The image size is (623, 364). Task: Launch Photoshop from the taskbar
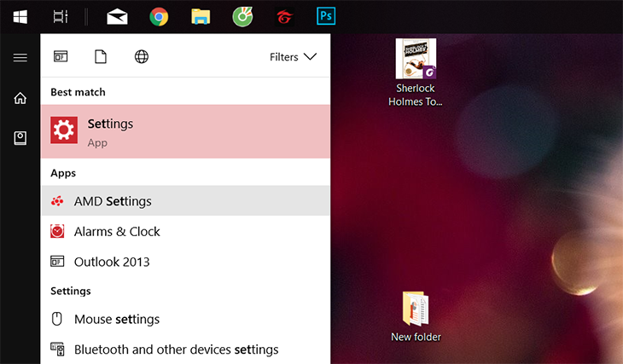(326, 17)
